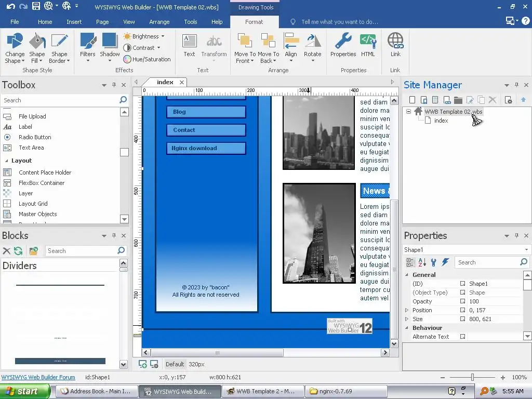Click Tell me what you want field
Image resolution: width=532 pixels, height=399 pixels.
(340, 22)
